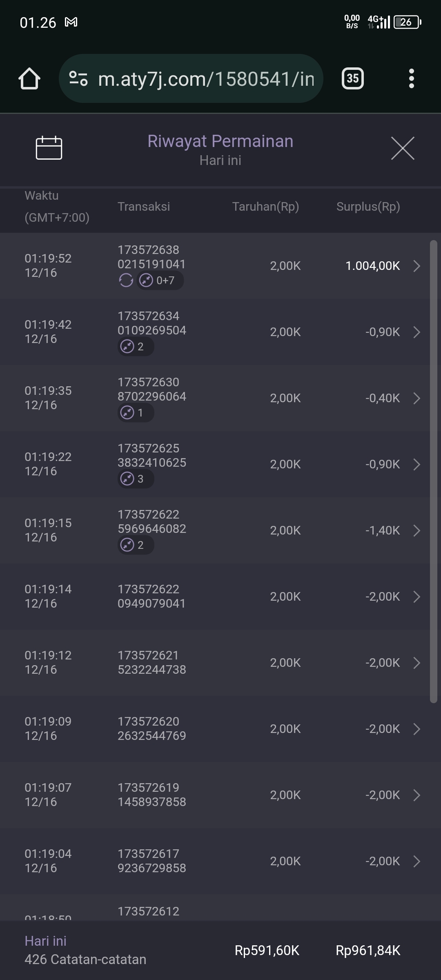Image resolution: width=441 pixels, height=980 pixels.
Task: Click the address bar URL m.aty7j.com
Action: 206,79
